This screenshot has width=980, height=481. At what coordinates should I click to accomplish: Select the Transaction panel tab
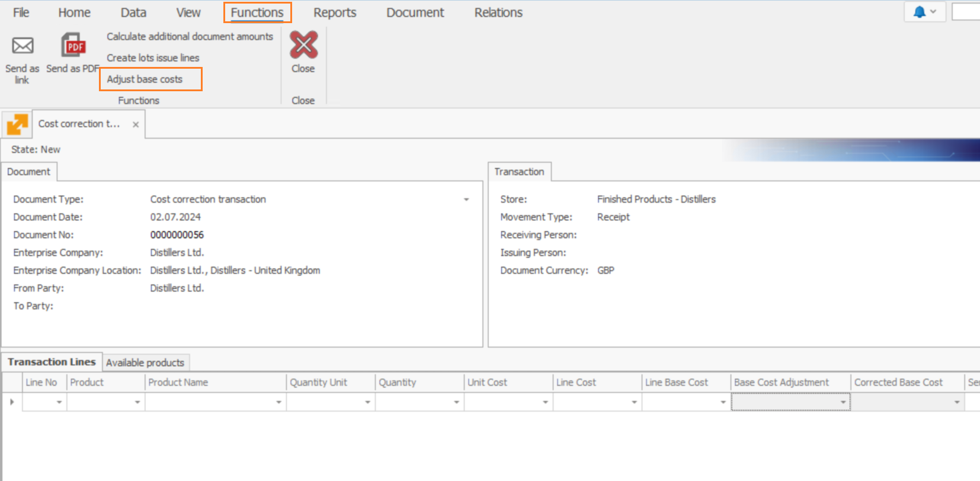[519, 171]
